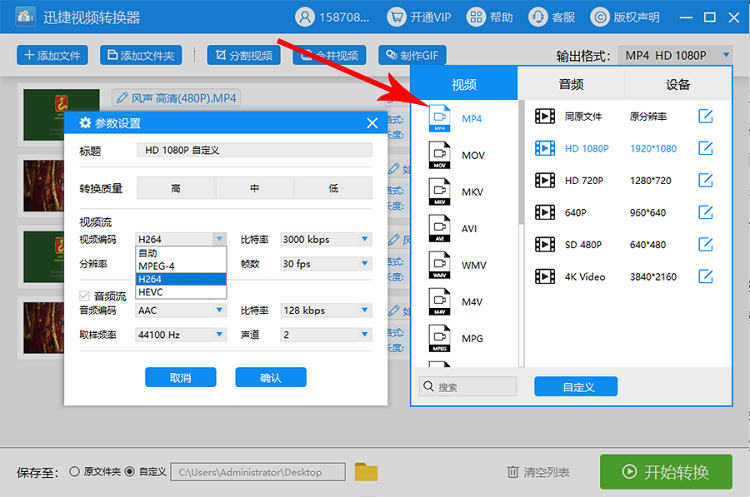Open the video 比特率 3000 kbps dropdown
The width and height of the screenshot is (750, 497).
326,239
